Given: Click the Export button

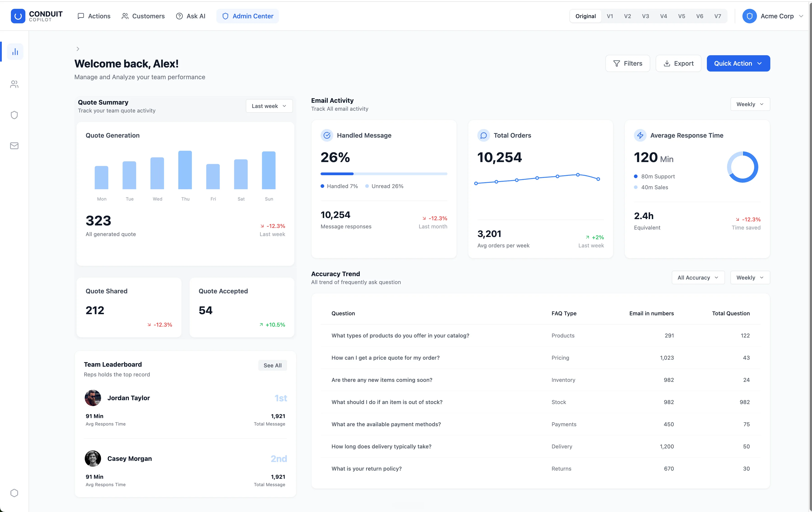Looking at the screenshot, I should click(678, 63).
